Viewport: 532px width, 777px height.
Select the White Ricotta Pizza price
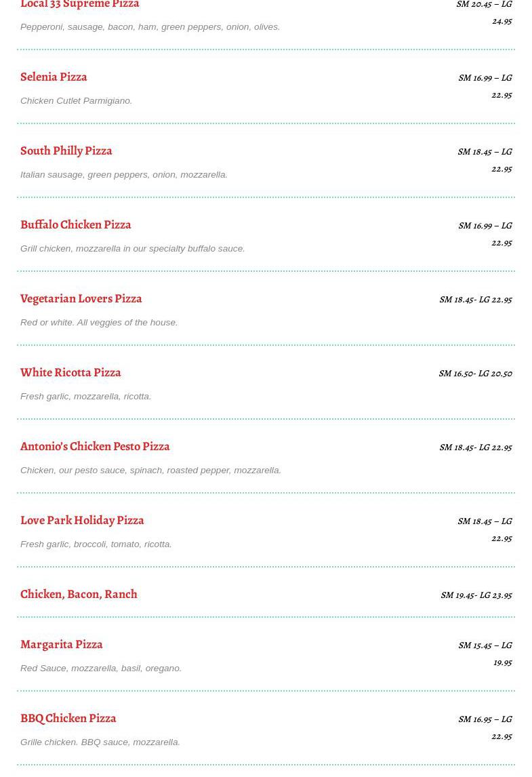point(475,373)
